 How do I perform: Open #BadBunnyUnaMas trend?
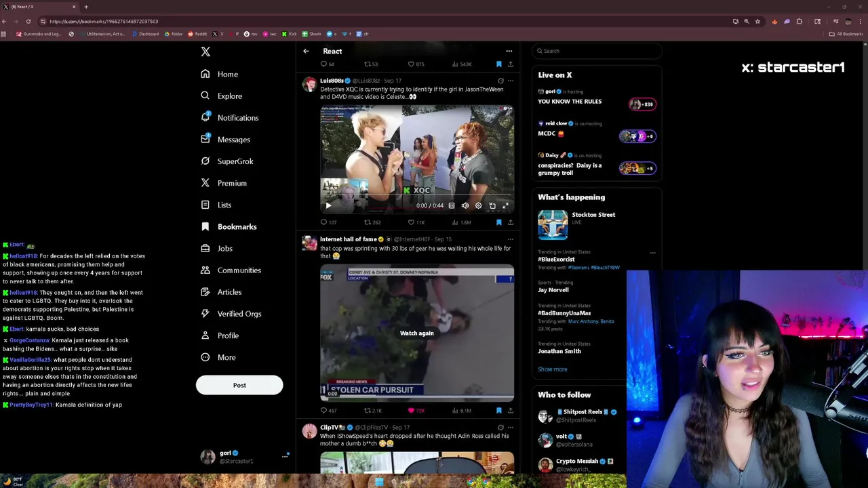(564, 313)
